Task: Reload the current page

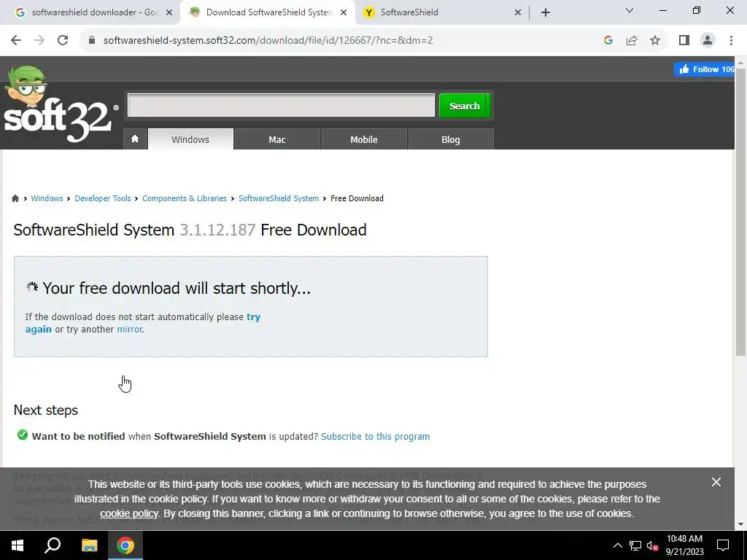Action: (x=63, y=40)
